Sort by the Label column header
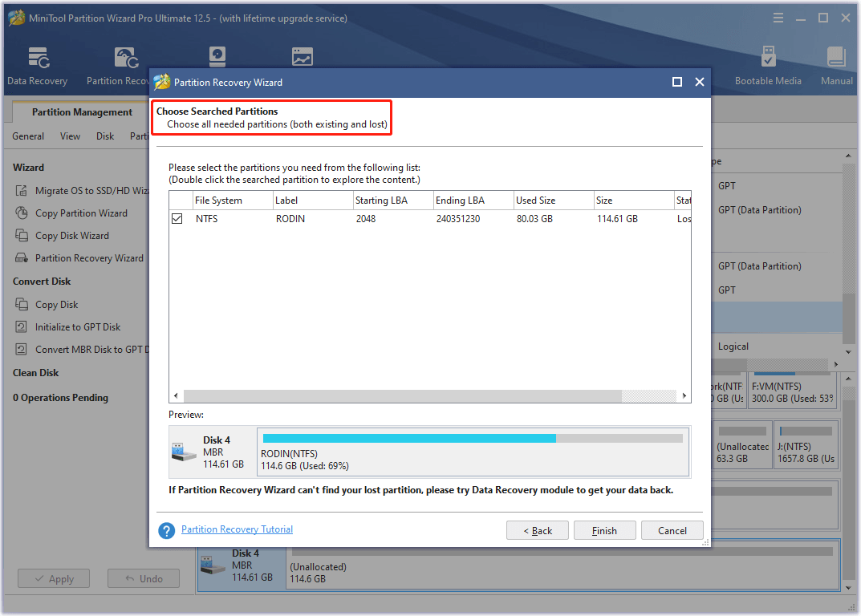The height and width of the screenshot is (616, 861). pyautogui.click(x=313, y=201)
